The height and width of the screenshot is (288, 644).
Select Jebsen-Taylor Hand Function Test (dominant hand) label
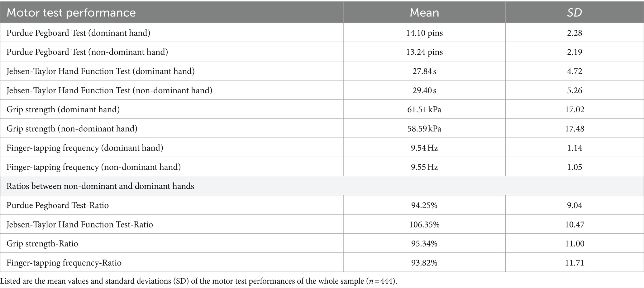(x=101, y=71)
